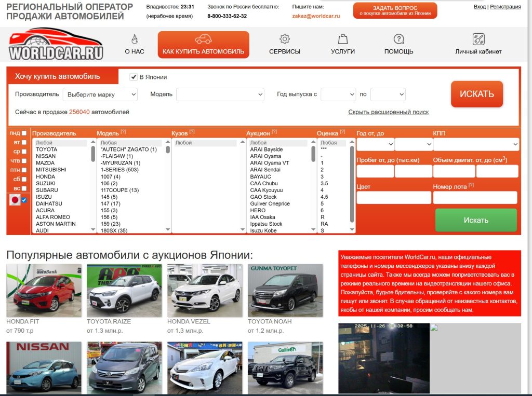532x396 pixels.
Task: Click the question mark icon above ПОМОЩЬ
Action: tap(398, 39)
